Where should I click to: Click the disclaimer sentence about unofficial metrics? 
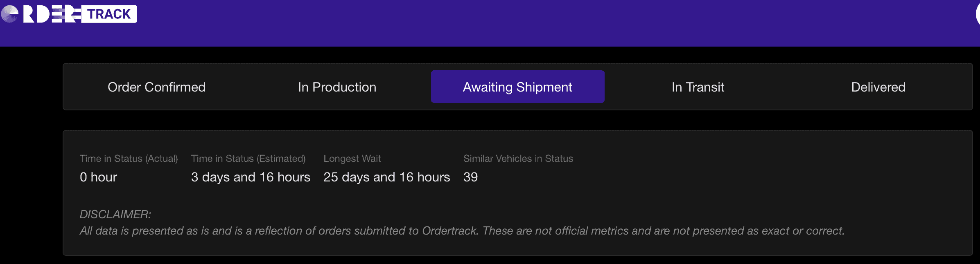[462, 231]
